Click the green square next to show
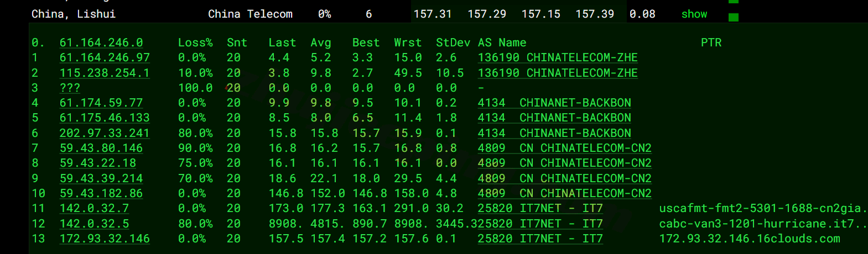Image resolution: width=868 pixels, height=254 pixels. pos(734,17)
